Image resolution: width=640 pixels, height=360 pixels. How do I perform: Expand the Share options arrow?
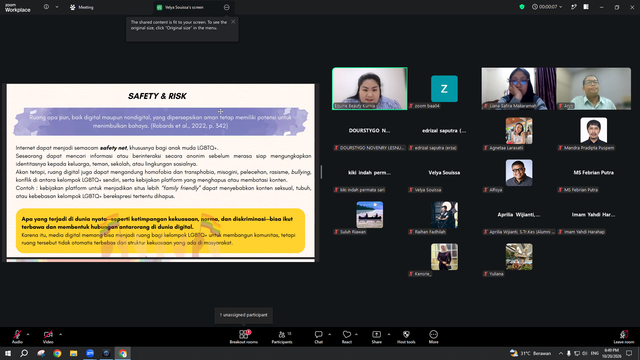(389, 334)
